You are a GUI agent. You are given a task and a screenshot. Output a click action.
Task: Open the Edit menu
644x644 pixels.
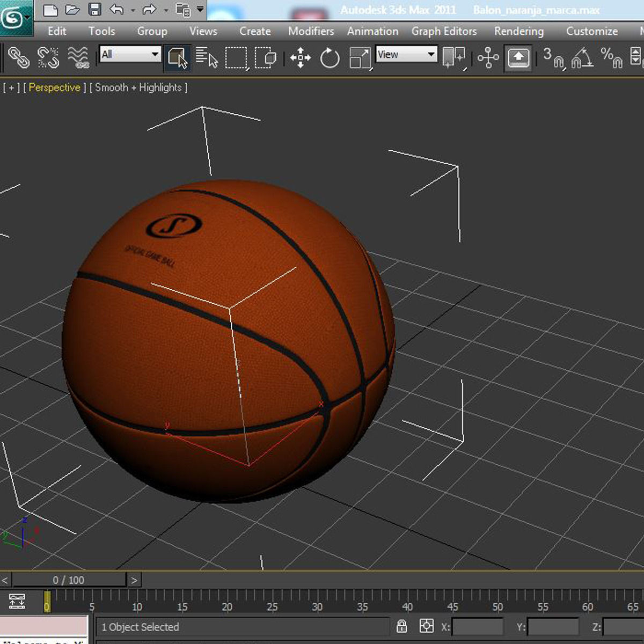coord(57,31)
